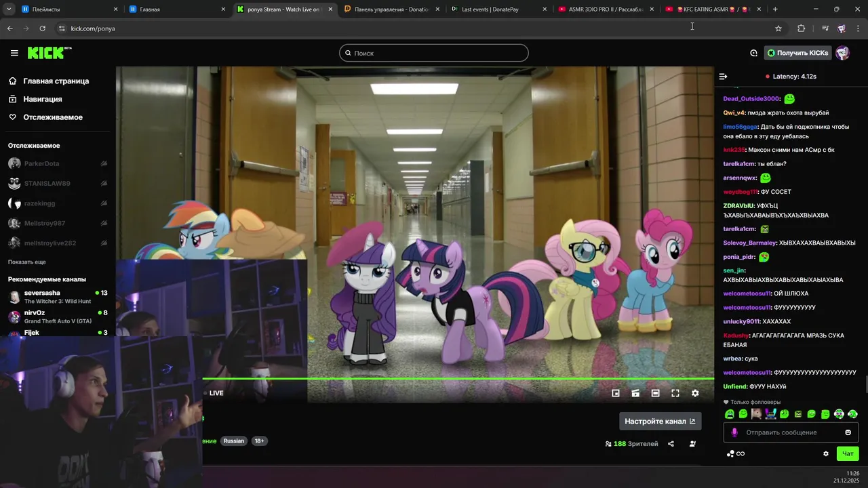Open Навигация in the sidebar

(x=35, y=99)
